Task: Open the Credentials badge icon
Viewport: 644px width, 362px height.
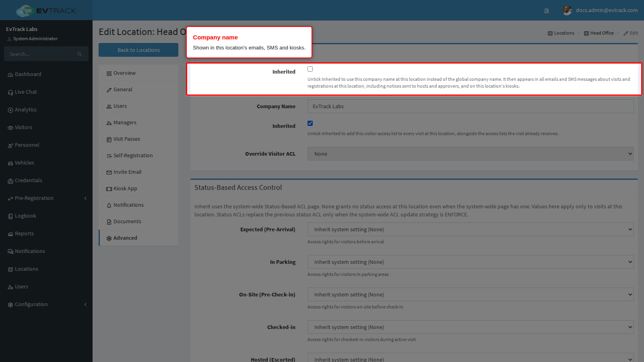Action: pyautogui.click(x=10, y=181)
